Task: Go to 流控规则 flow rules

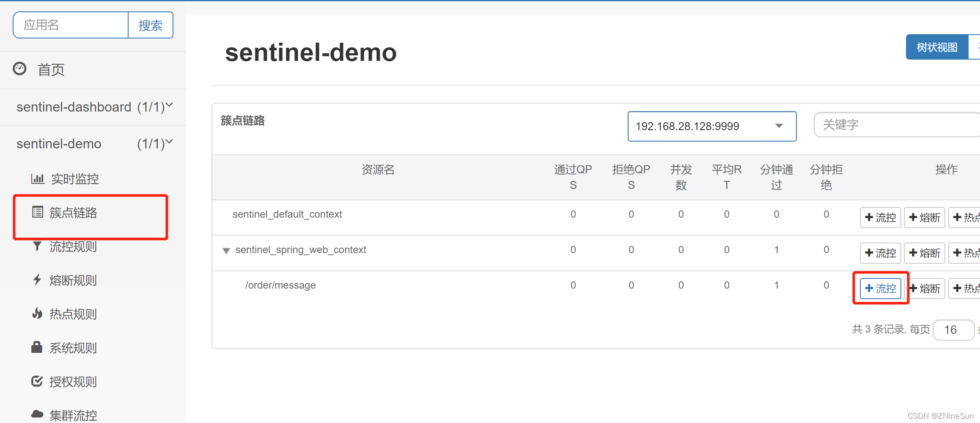Action: click(x=73, y=246)
